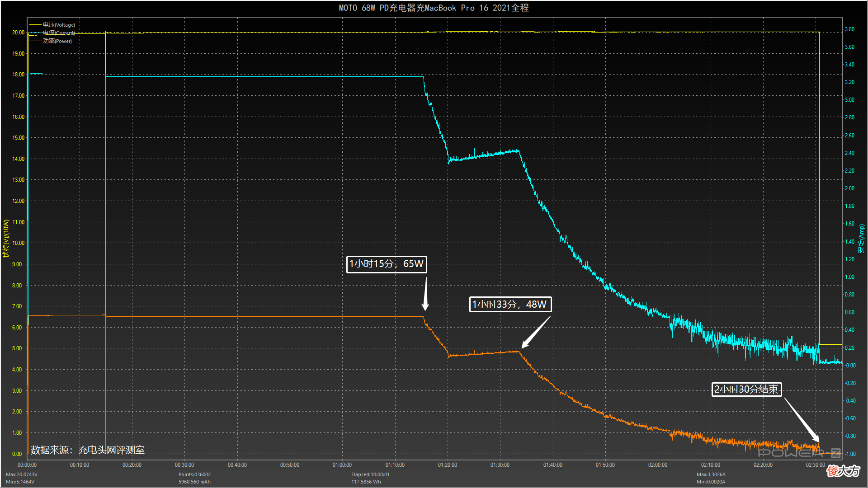Click the 02:30:00 time axis label

click(816, 465)
